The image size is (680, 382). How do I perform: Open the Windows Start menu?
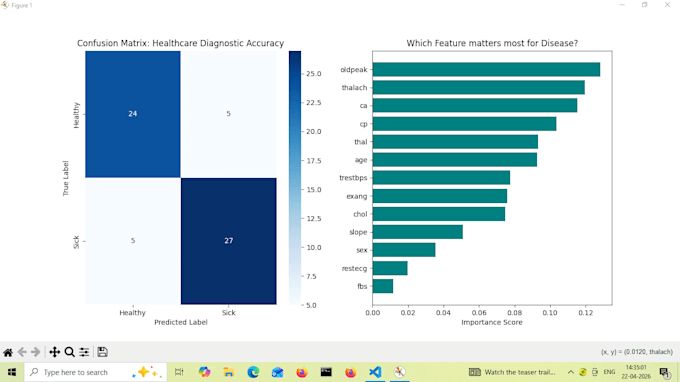pyautogui.click(x=12, y=372)
